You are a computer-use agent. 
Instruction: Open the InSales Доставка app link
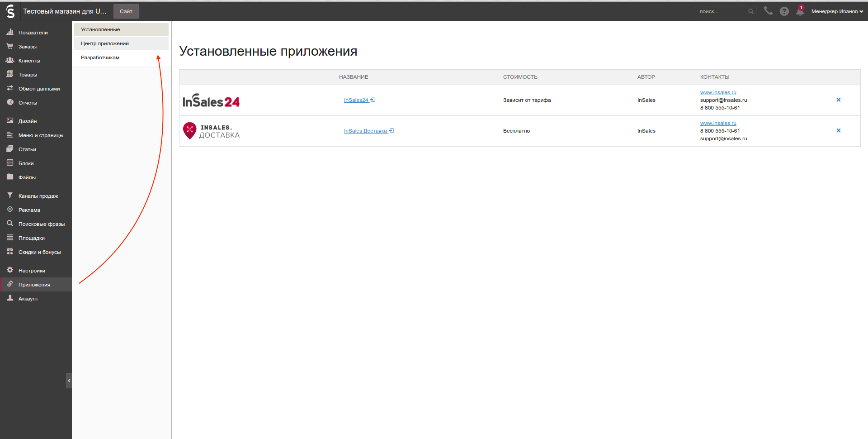pyautogui.click(x=369, y=131)
